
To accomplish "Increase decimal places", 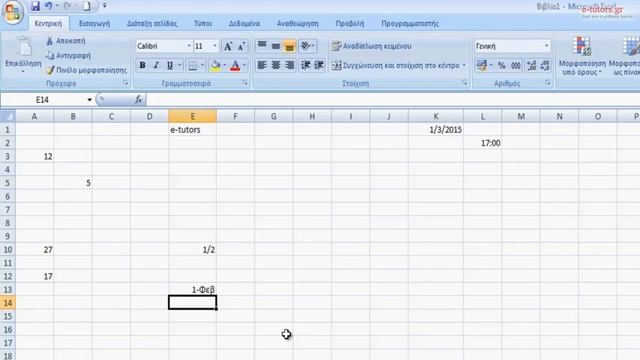I will click(531, 65).
